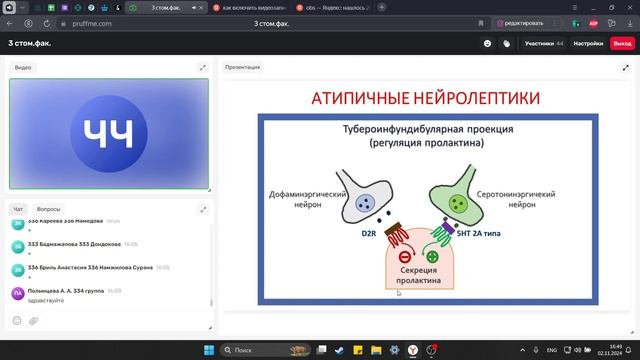Click the chat panel vertical scrollbar
This screenshot has width=640, height=360.
click(211, 303)
